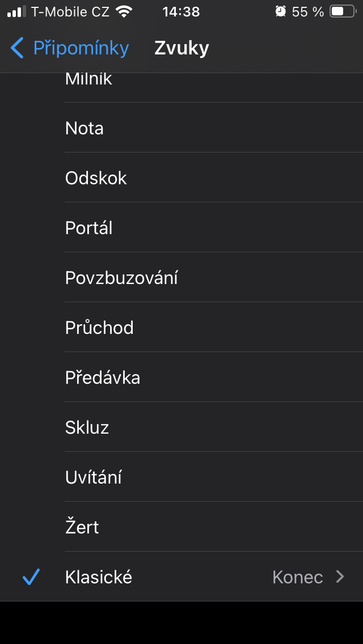The height and width of the screenshot is (644, 363).
Task: Tap the battery icon in status bar
Action: coord(342,11)
